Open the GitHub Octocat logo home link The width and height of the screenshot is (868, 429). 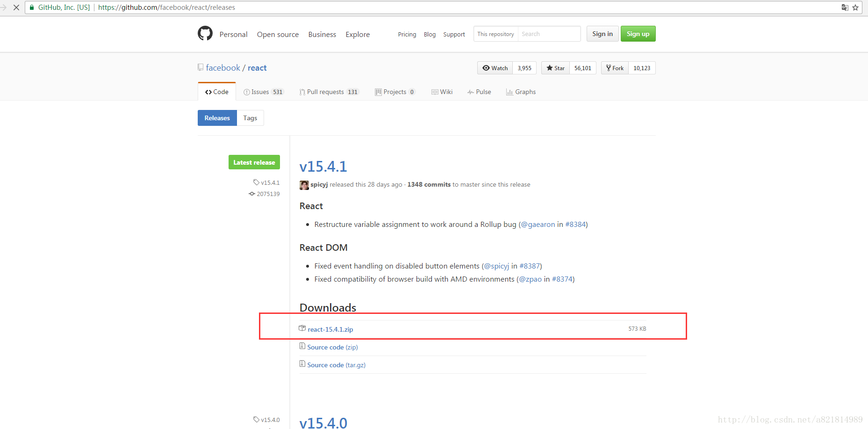click(205, 34)
